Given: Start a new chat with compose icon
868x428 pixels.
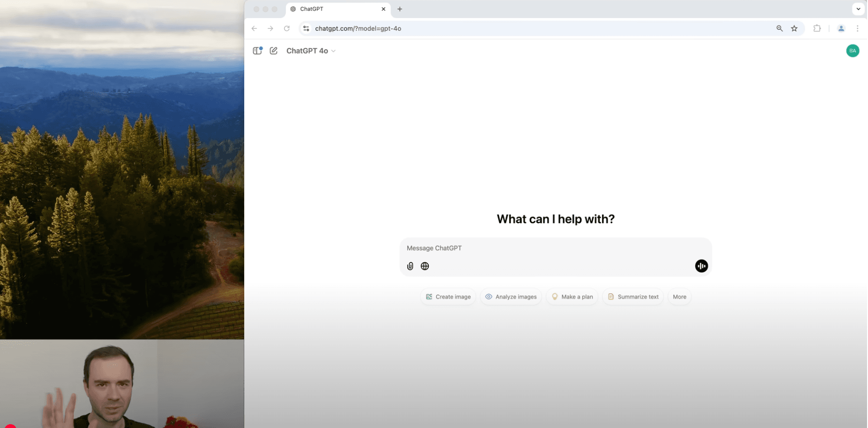Looking at the screenshot, I should 274,51.
